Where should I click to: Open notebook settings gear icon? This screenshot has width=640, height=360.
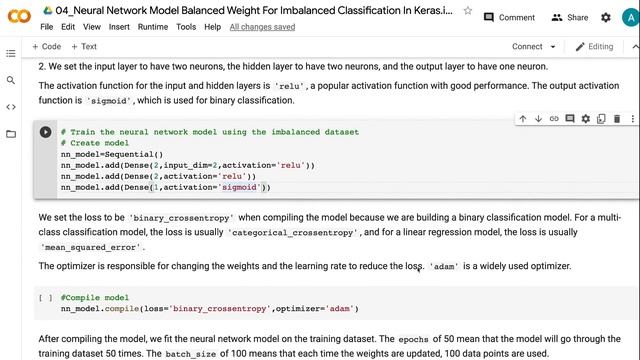606,18
